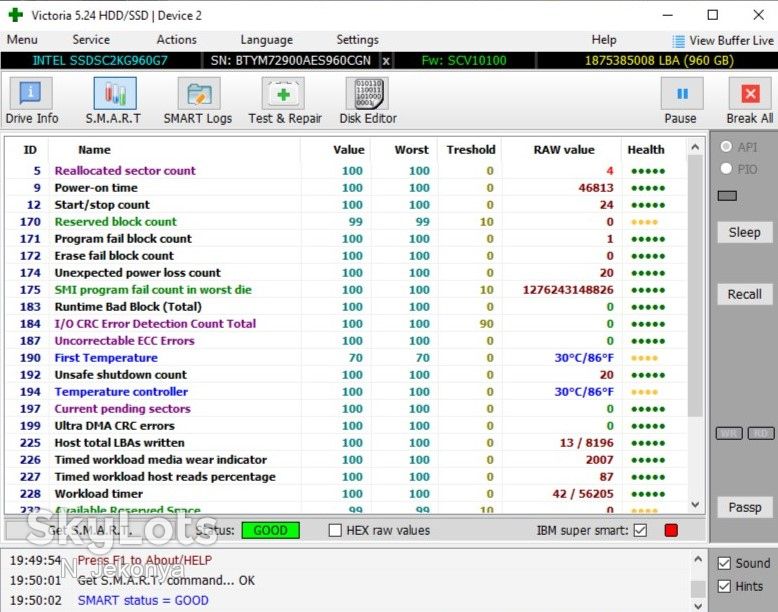
Task: Select the Uncorrectable ECC Errors row
Action: [346, 341]
